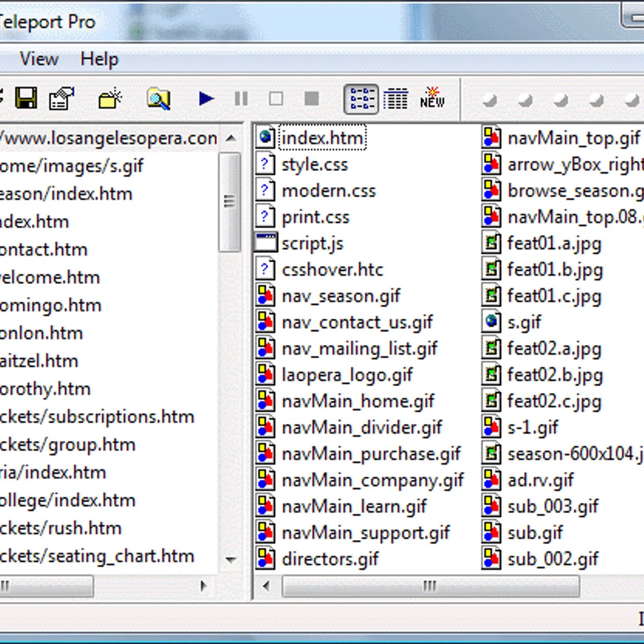Click the laopera_logo.gif image icon

click(265, 375)
